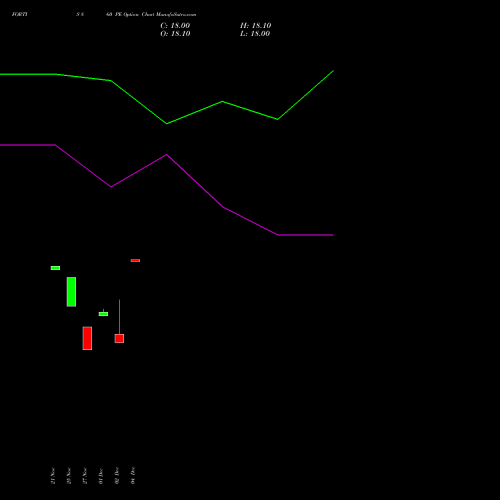Click the green line's lowest dip point
This screenshot has width=500, height=500.
click(x=167, y=124)
